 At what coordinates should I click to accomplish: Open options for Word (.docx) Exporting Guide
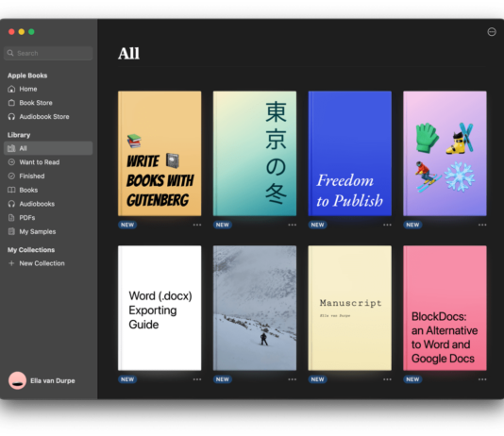pyautogui.click(x=197, y=379)
